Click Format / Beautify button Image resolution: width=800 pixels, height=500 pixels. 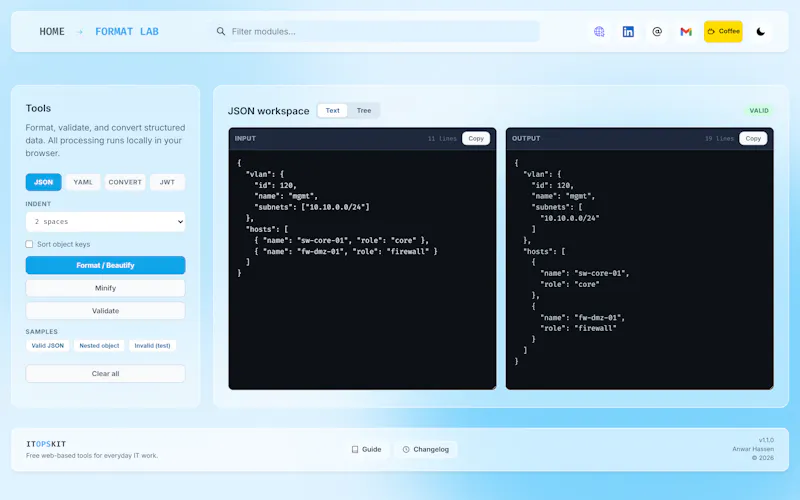106,265
